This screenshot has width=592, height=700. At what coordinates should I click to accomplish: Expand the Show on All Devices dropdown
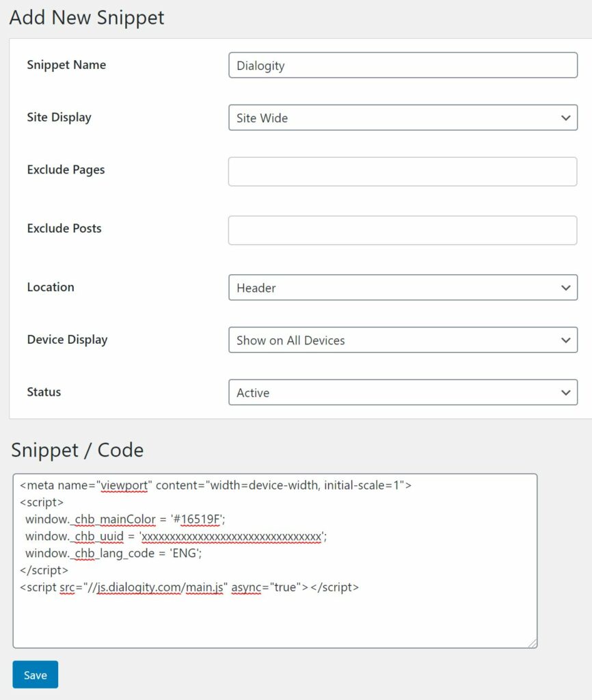(x=403, y=340)
